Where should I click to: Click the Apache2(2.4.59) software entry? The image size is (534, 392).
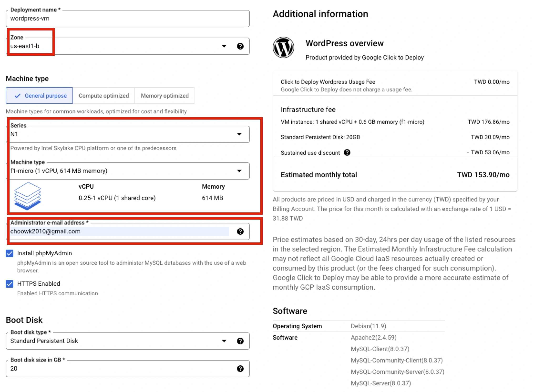374,337
